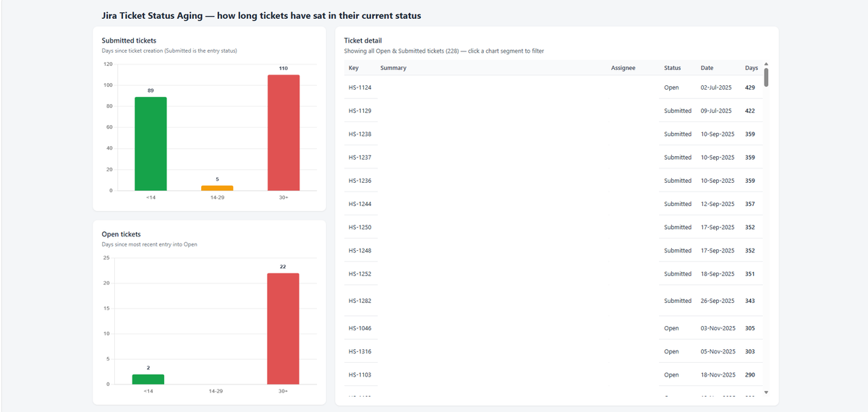Click the red 30+ bar in Open tickets chart
Image resolution: width=868 pixels, height=412 pixels.
pyautogui.click(x=283, y=328)
